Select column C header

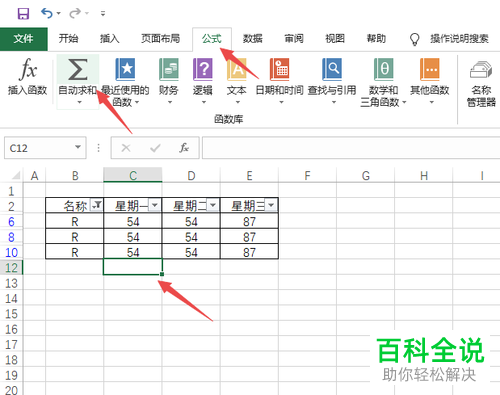133,175
